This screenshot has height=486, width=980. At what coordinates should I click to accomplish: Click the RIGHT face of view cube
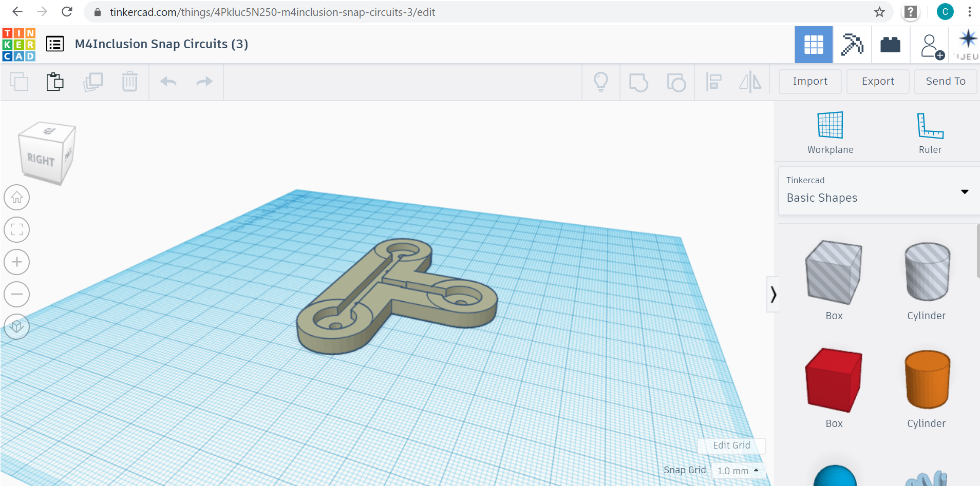point(41,160)
